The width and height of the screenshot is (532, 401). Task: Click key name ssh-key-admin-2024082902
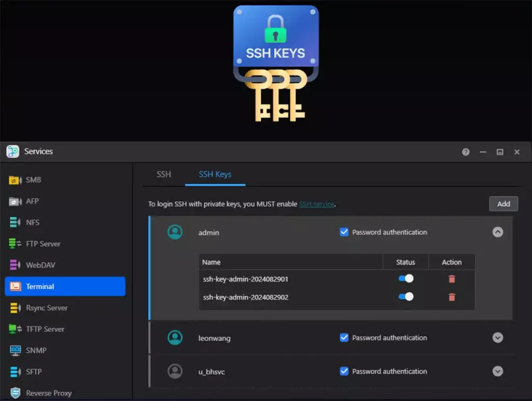click(246, 297)
